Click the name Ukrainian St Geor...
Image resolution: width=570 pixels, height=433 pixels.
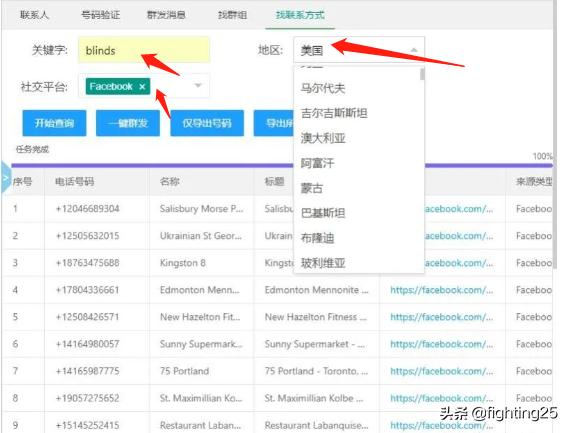coord(201,236)
